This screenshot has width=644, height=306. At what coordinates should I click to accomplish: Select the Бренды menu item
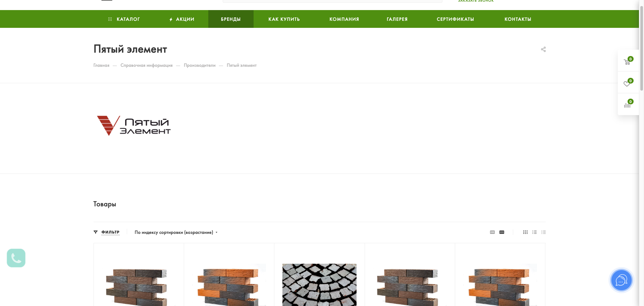pyautogui.click(x=231, y=19)
